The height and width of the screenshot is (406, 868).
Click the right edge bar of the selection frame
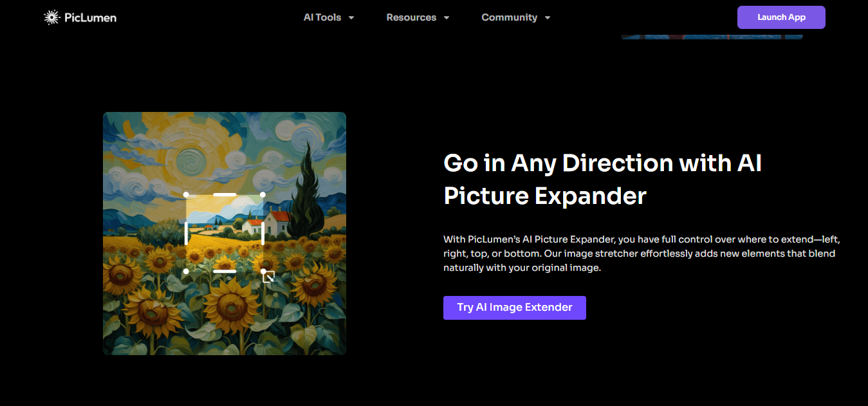263,233
